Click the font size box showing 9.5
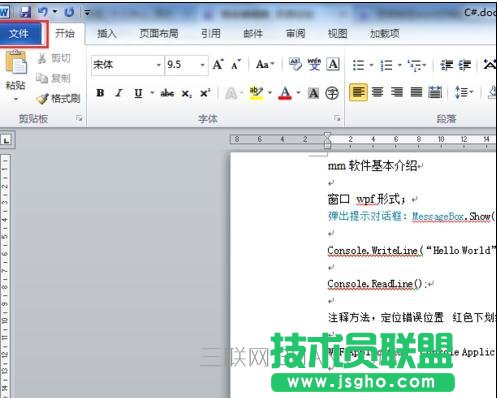498x398 pixels. pyautogui.click(x=182, y=65)
